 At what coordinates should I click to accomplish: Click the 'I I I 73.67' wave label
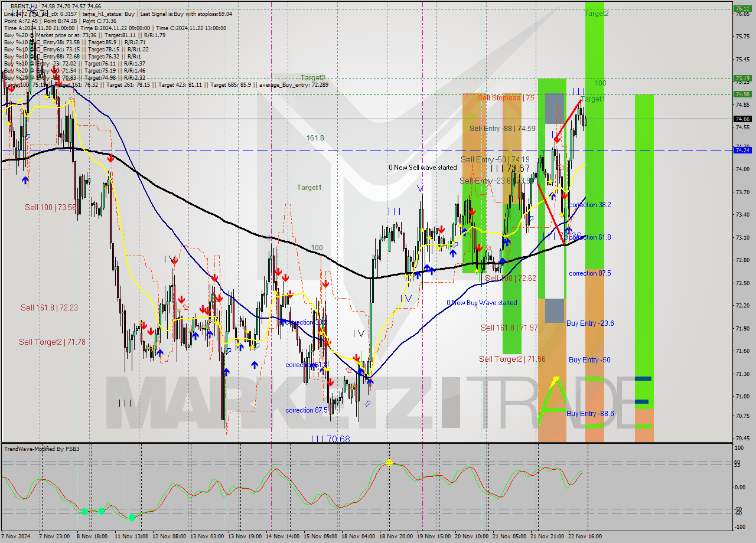click(x=509, y=169)
